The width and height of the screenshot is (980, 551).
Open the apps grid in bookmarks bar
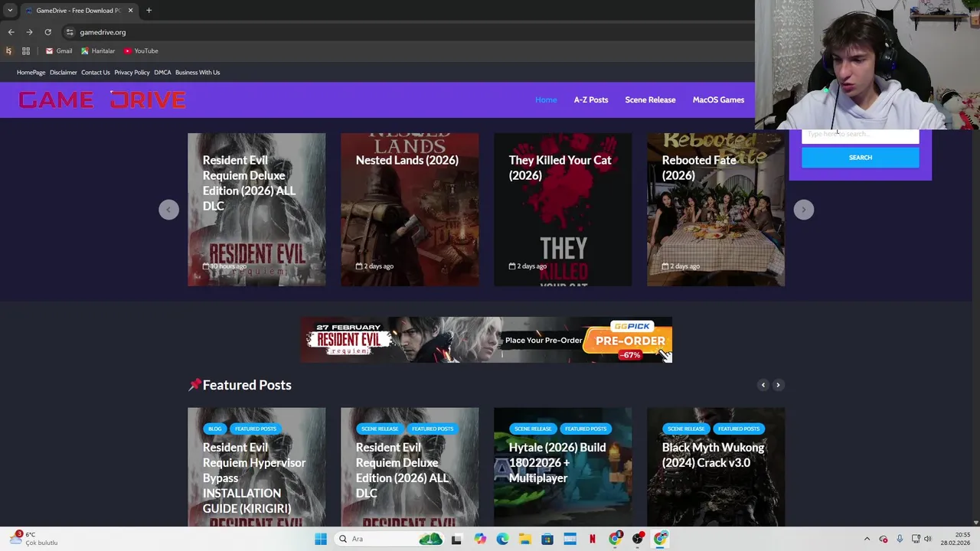coord(26,51)
